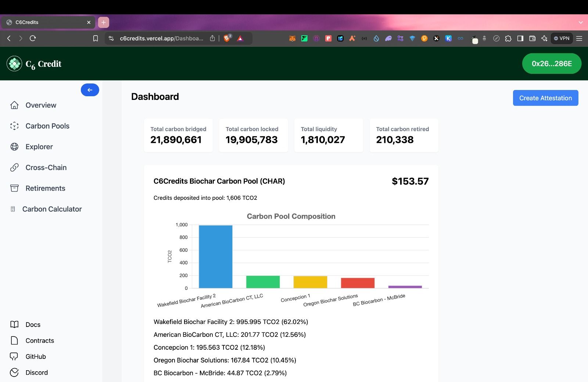
Task: Reload the page
Action: [x=33, y=38]
